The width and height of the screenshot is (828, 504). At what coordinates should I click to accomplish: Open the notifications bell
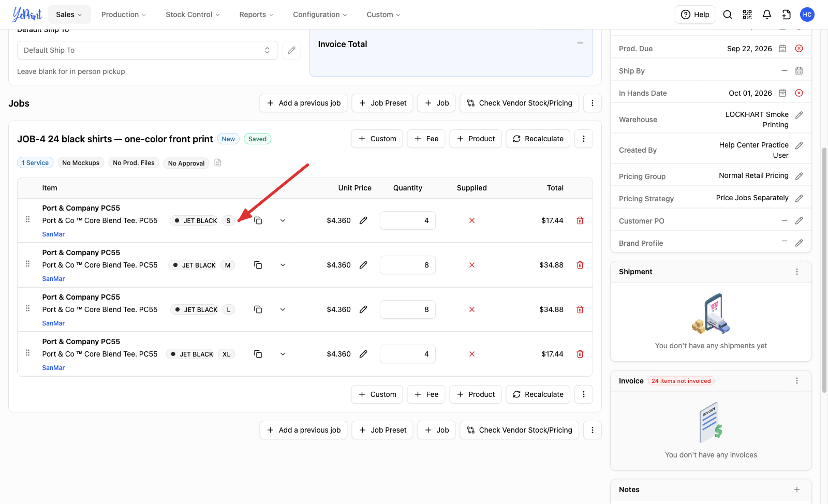767,14
